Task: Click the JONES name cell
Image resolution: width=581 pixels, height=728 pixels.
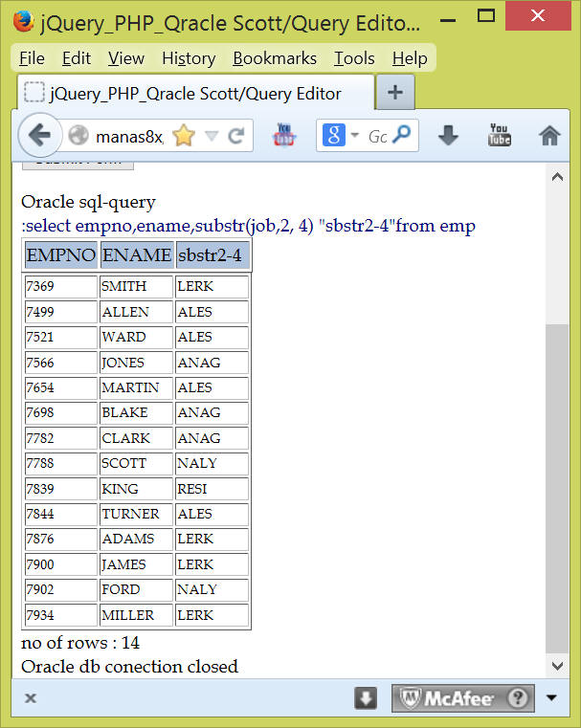Action: 136,363
